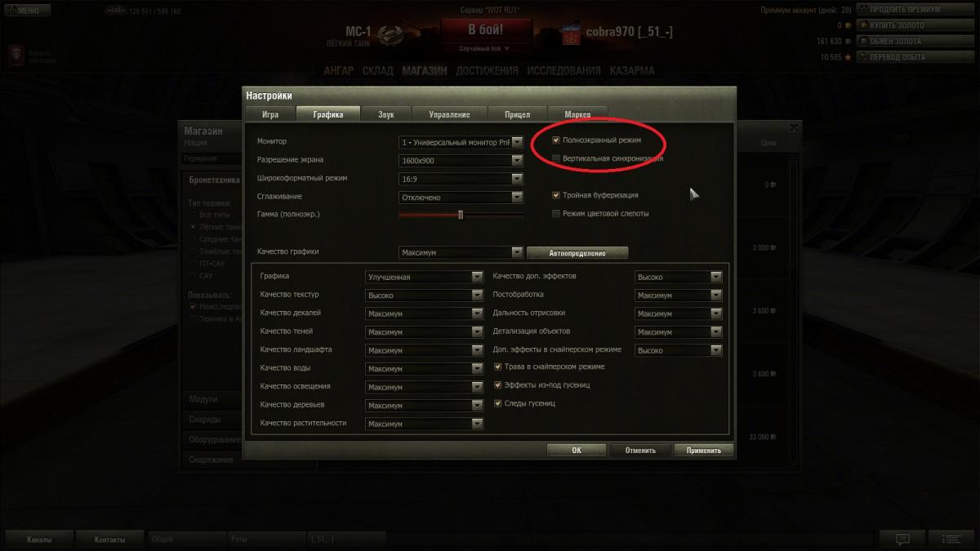Open the Разрешение экрана dropdown
This screenshot has height=551, width=980.
pos(461,160)
